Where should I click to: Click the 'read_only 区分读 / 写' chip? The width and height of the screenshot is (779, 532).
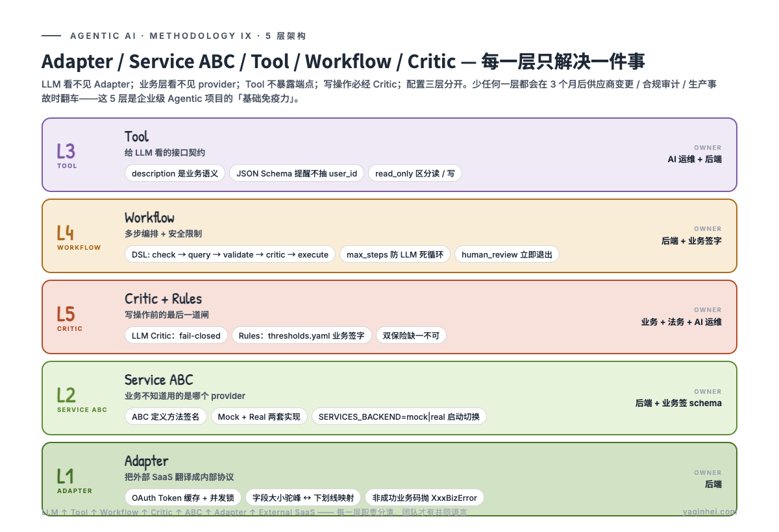click(415, 173)
